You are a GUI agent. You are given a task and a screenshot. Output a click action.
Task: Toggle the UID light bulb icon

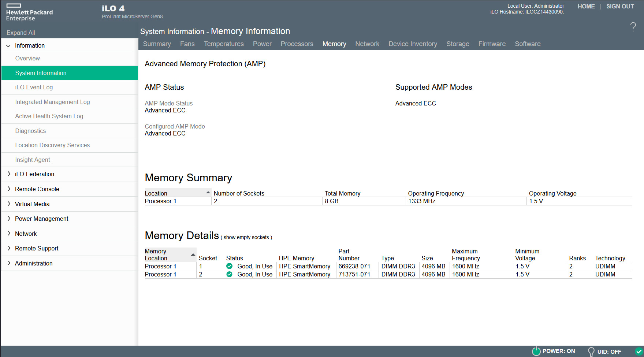(591, 352)
